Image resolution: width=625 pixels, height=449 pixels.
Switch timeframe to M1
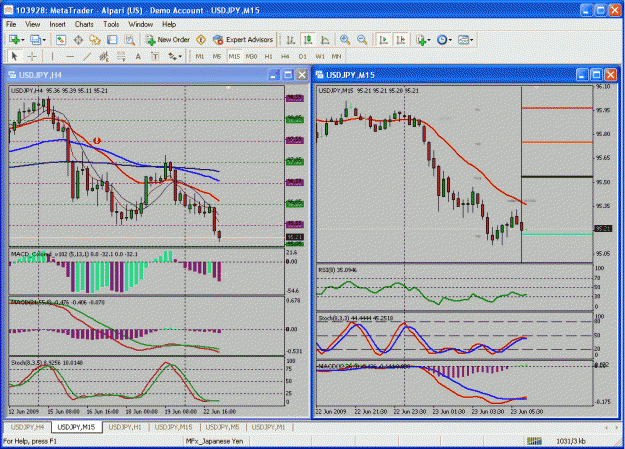click(x=200, y=56)
